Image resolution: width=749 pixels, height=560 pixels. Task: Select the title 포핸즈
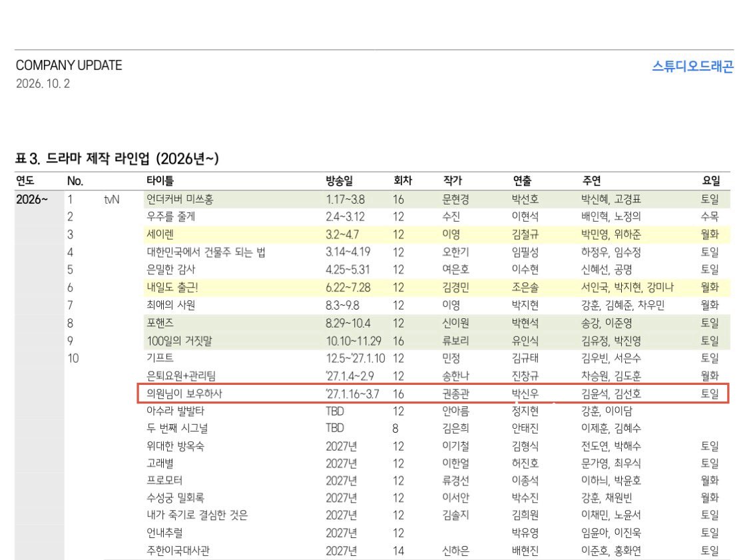(160, 323)
